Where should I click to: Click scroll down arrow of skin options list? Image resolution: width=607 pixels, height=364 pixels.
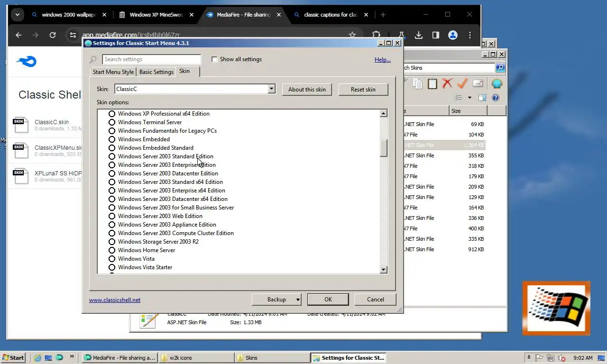pos(384,270)
